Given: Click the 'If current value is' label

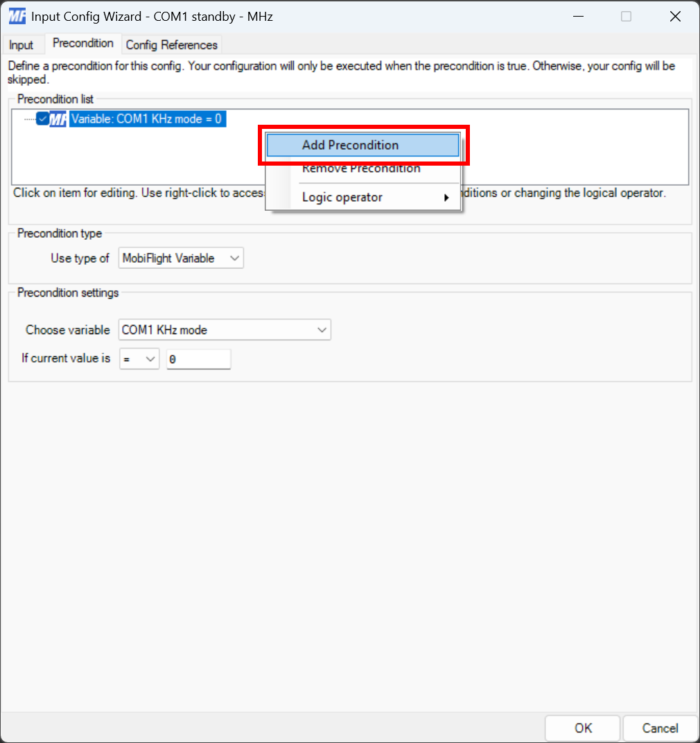Looking at the screenshot, I should coord(66,358).
